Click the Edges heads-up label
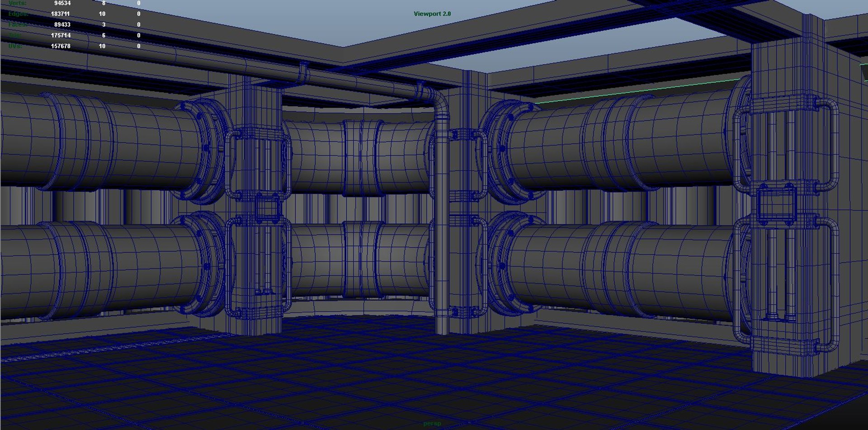The image size is (868, 430). 19,14
